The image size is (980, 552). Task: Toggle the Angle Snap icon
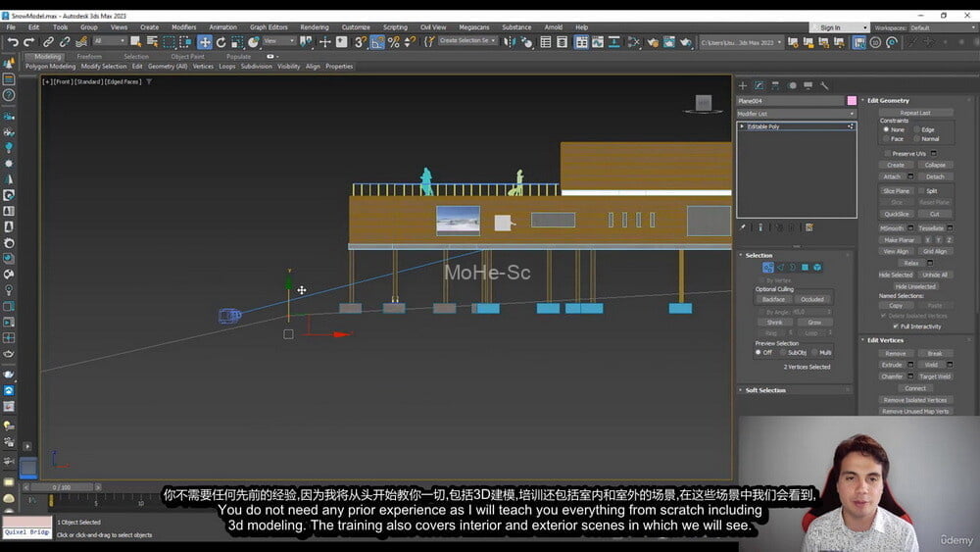[x=377, y=42]
